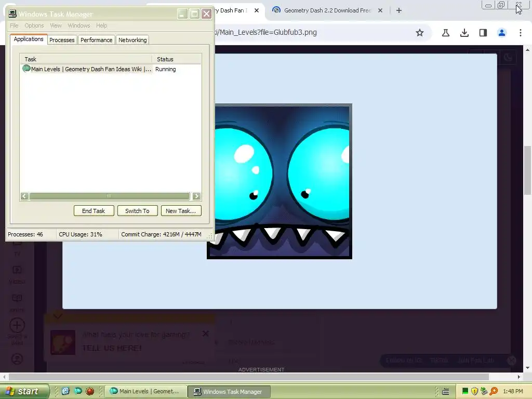This screenshot has height=399, width=532.
Task: Click the Processes: 46 status entry
Action: click(x=25, y=234)
